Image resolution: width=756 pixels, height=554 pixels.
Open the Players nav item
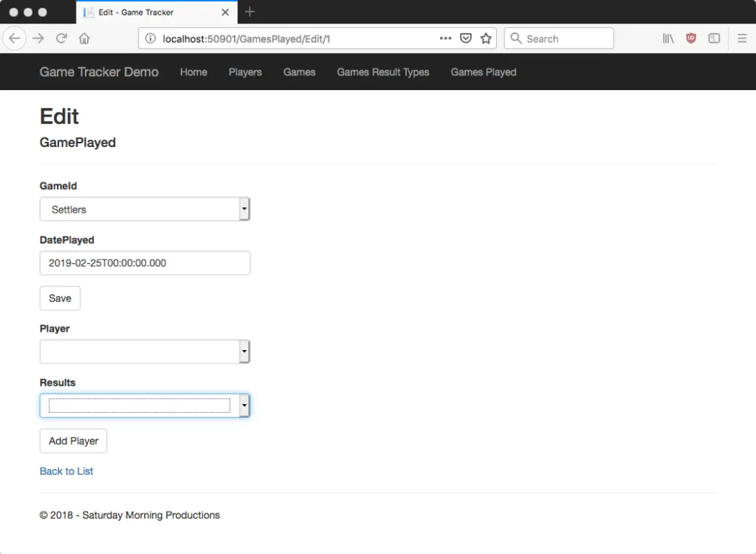click(245, 72)
